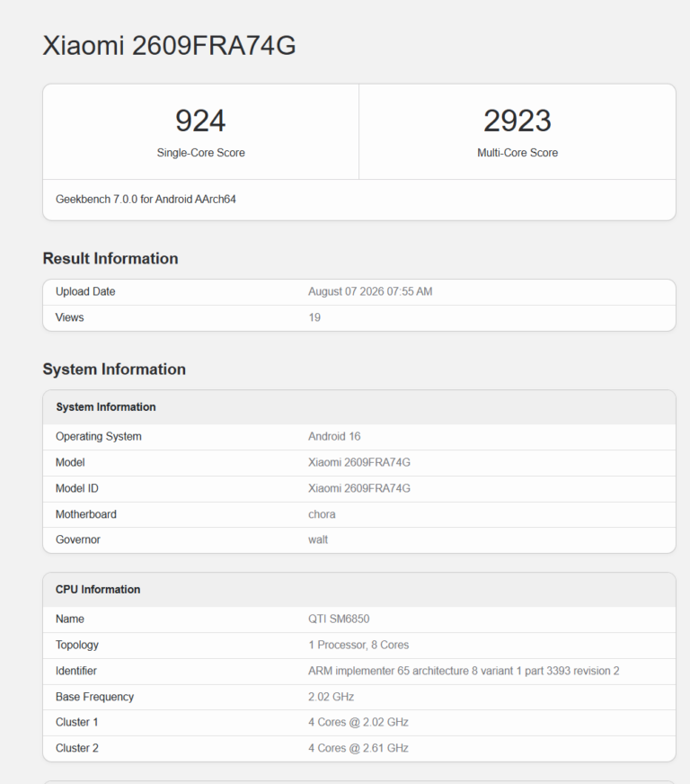The height and width of the screenshot is (784, 690).
Task: Click the Single-Core Score label
Action: point(201,153)
